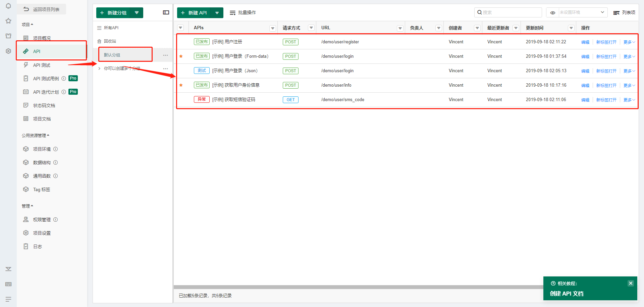
Task: Open 列表项 column settings
Action: point(624,12)
